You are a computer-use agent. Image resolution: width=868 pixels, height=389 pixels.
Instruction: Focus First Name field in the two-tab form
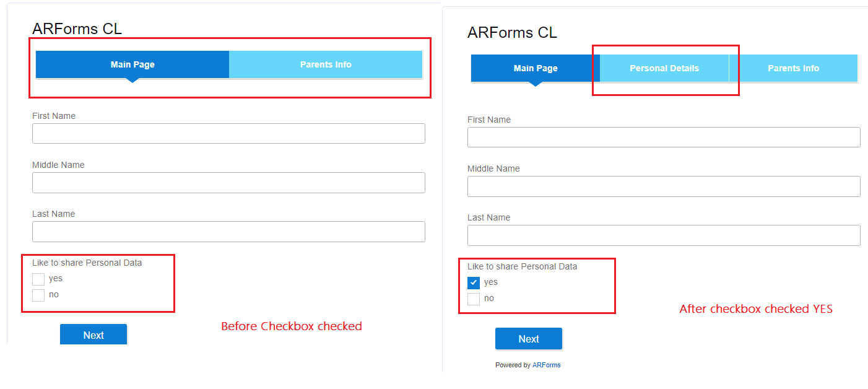[x=228, y=134]
